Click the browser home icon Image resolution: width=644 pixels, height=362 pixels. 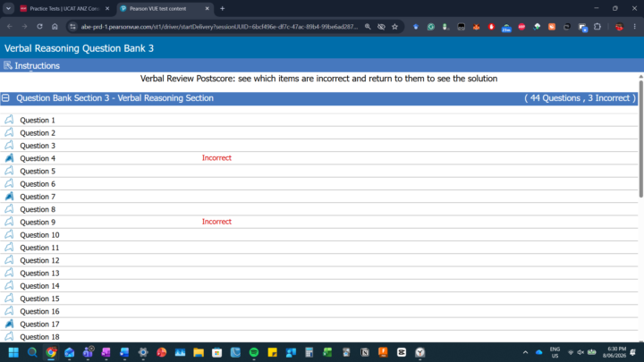[55, 27]
